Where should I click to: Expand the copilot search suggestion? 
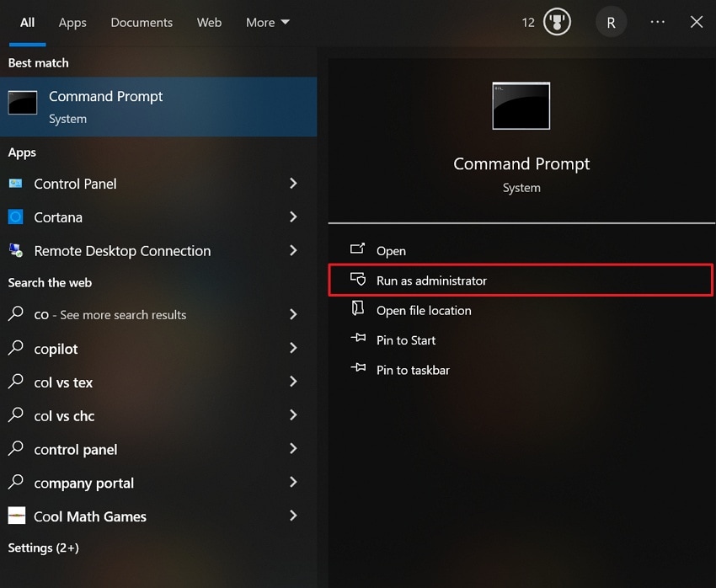point(293,348)
